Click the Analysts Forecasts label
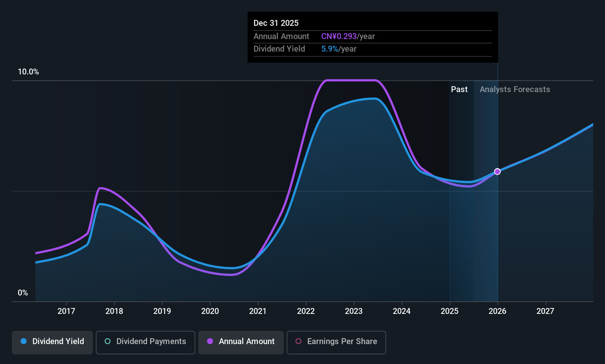This screenshot has height=364, width=605. pyautogui.click(x=515, y=90)
